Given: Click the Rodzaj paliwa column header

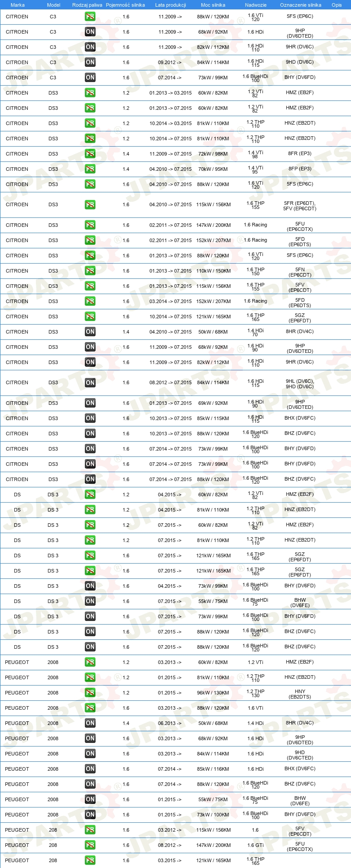Looking at the screenshot, I should (x=87, y=5).
